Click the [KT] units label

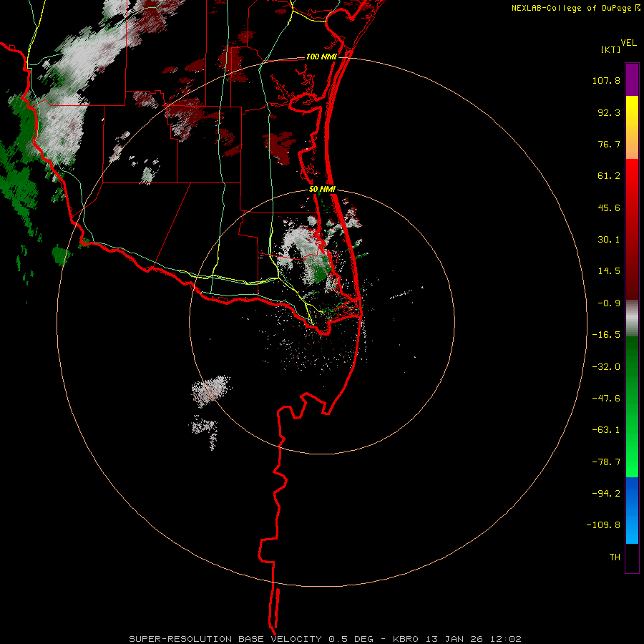[610, 49]
